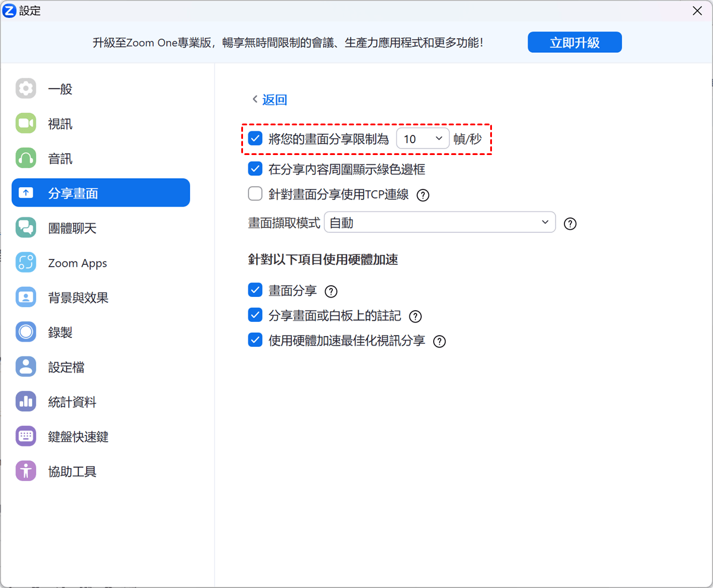Click the Audio (音訊) headphone icon
The image size is (713, 588).
pyautogui.click(x=26, y=159)
